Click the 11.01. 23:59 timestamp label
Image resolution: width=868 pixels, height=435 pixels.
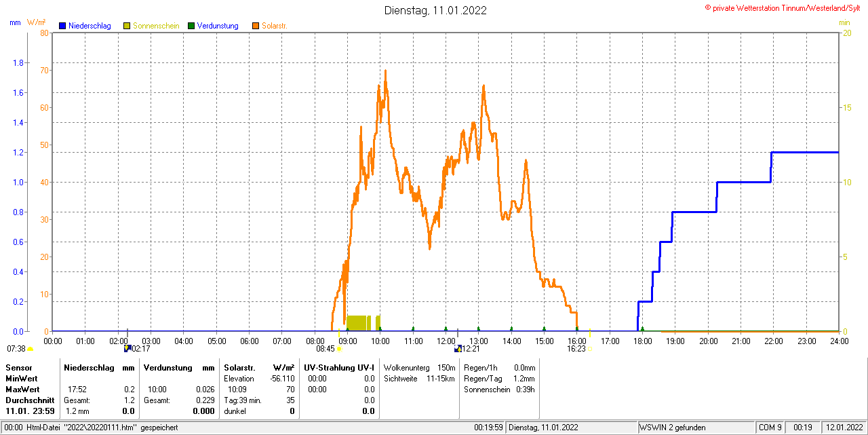30,411
